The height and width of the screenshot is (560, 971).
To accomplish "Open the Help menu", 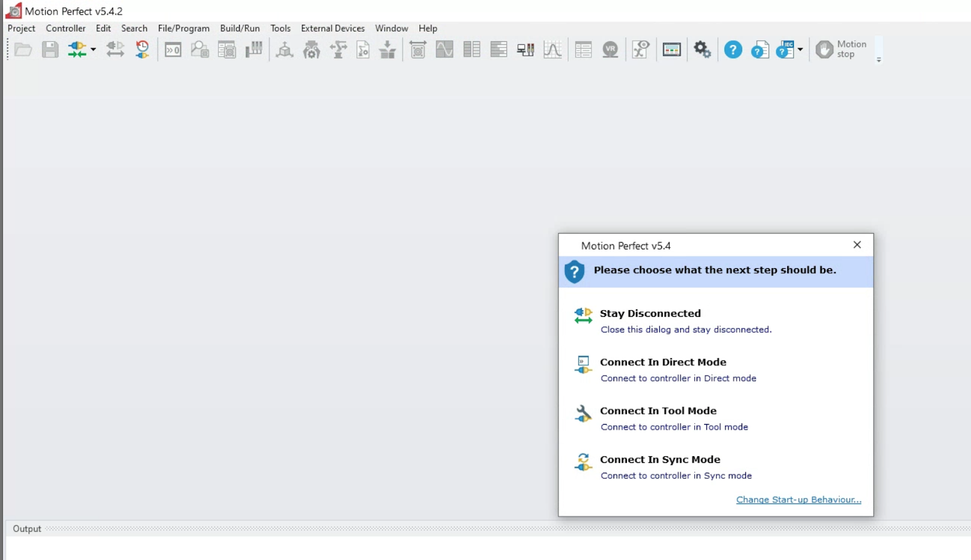I will tap(428, 29).
